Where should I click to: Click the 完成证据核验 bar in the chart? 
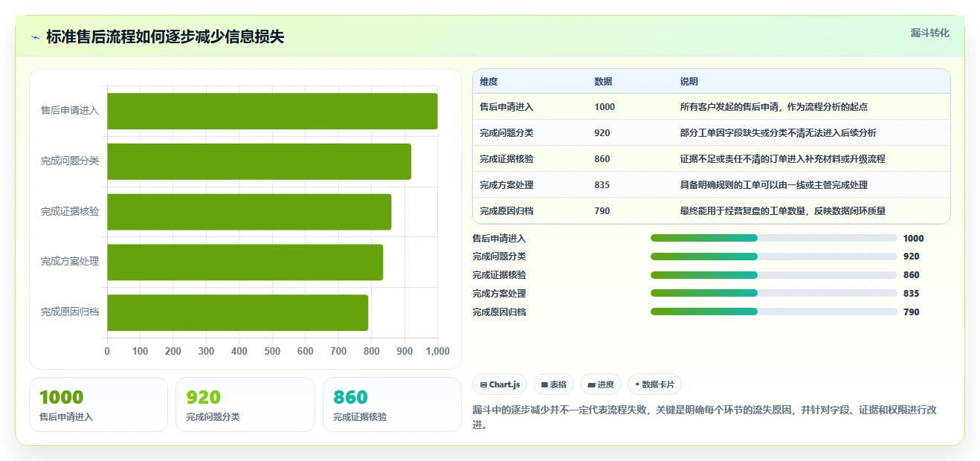[249, 212]
